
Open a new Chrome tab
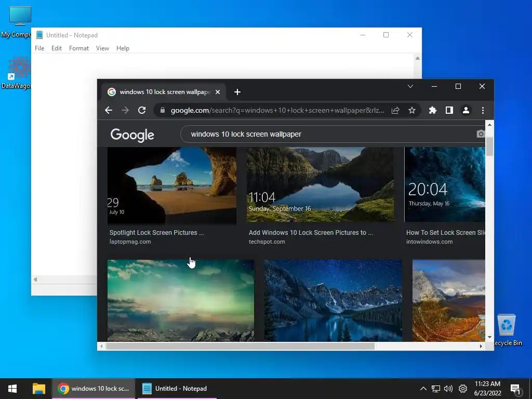[x=237, y=92]
